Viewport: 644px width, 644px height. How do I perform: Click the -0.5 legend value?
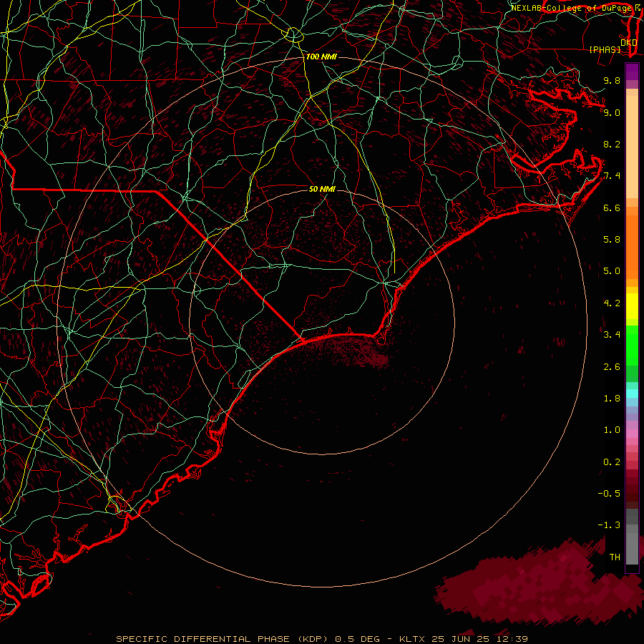point(609,494)
